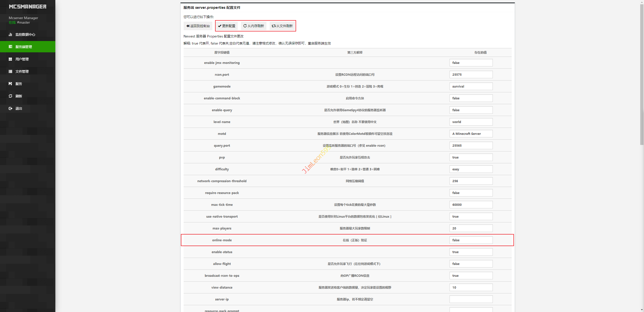Edit the max-players value field
644x312 pixels.
pyautogui.click(x=471, y=228)
